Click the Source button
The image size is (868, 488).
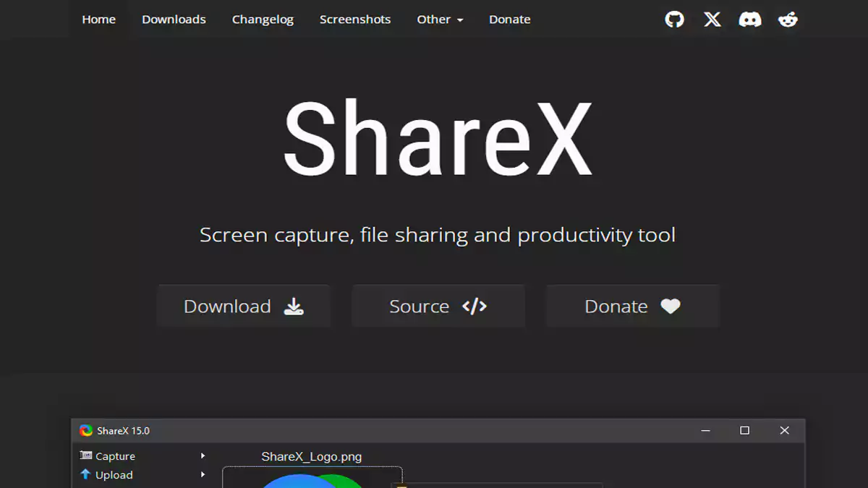pos(438,306)
